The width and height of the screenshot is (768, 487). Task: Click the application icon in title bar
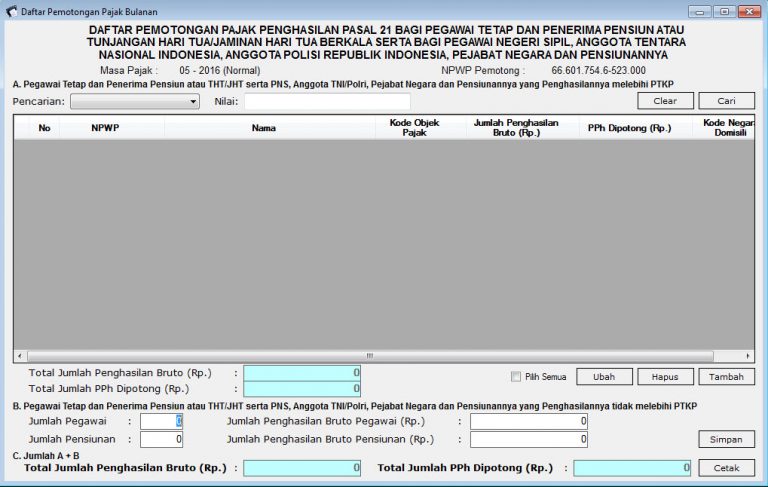click(x=11, y=11)
